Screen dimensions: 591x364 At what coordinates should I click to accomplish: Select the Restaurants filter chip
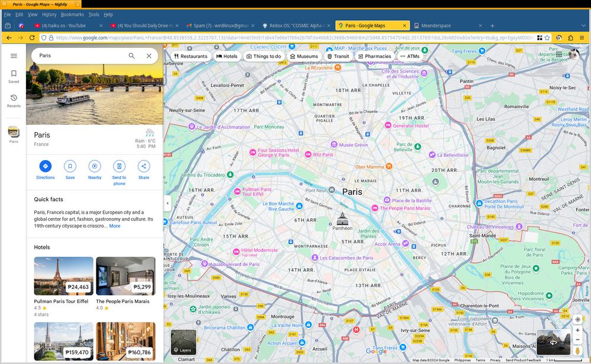(191, 56)
